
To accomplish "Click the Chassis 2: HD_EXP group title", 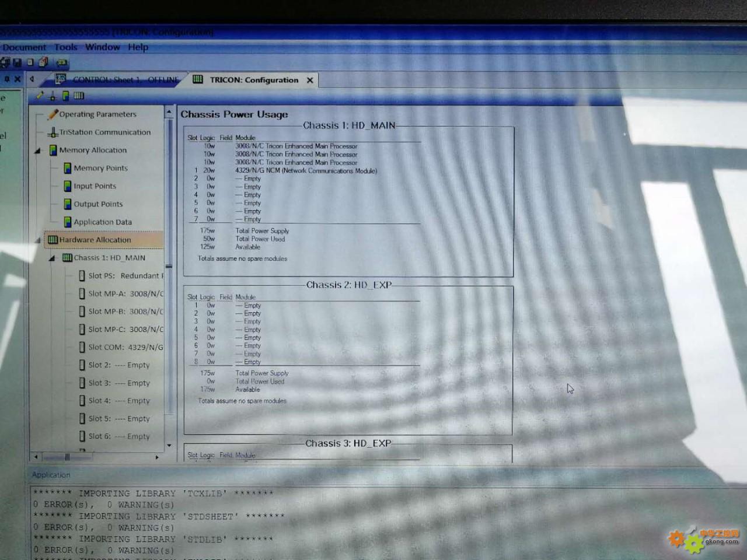I will point(349,285).
